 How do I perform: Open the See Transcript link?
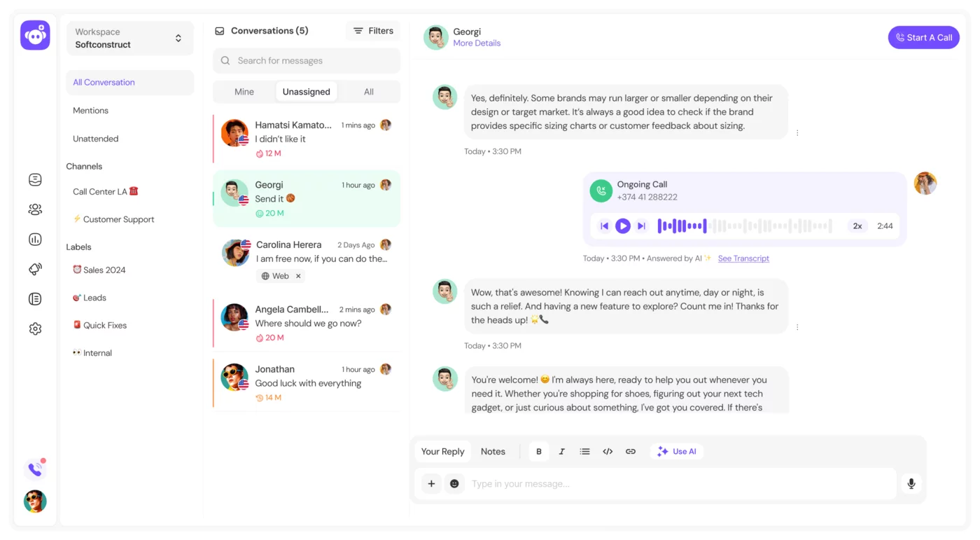[743, 258]
